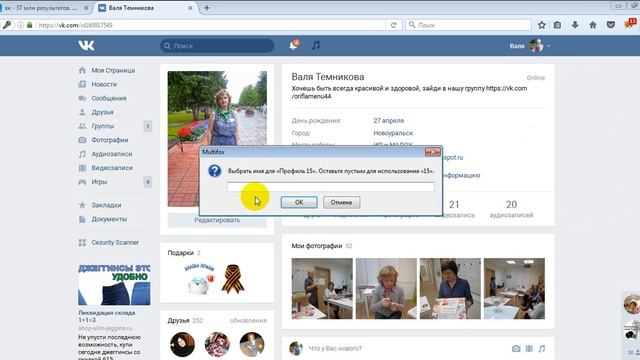This screenshot has width=640, height=360.
Task: Click the Документы page icon
Action: pos(82,219)
